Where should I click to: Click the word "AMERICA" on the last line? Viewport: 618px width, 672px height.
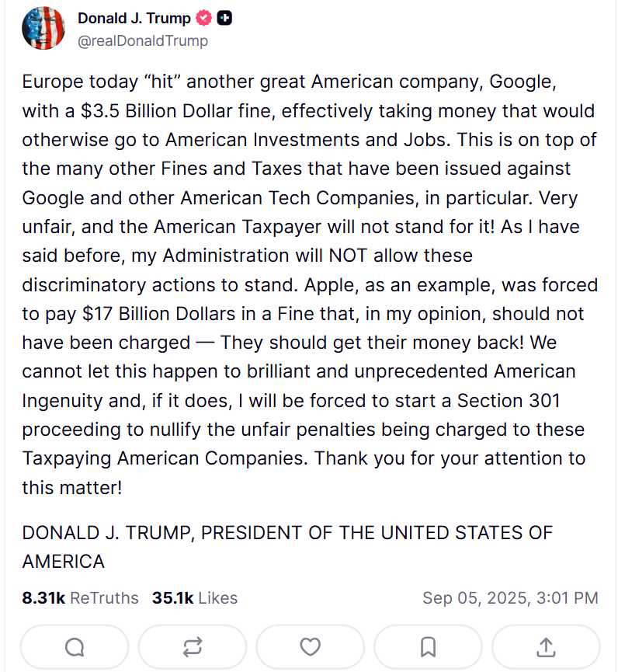[x=63, y=562]
